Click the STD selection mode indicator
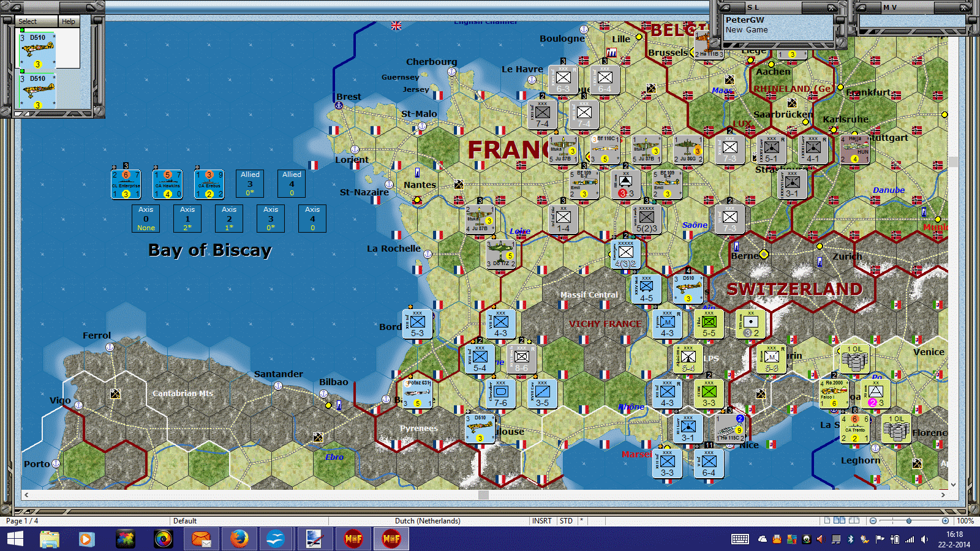Screen dimensions: 980x551 click(566, 521)
